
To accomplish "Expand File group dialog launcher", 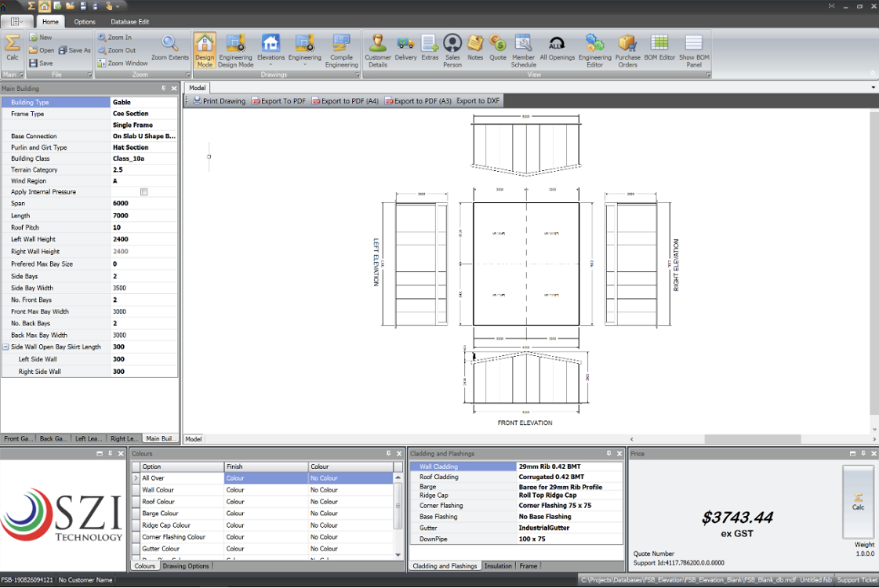I will point(89,74).
